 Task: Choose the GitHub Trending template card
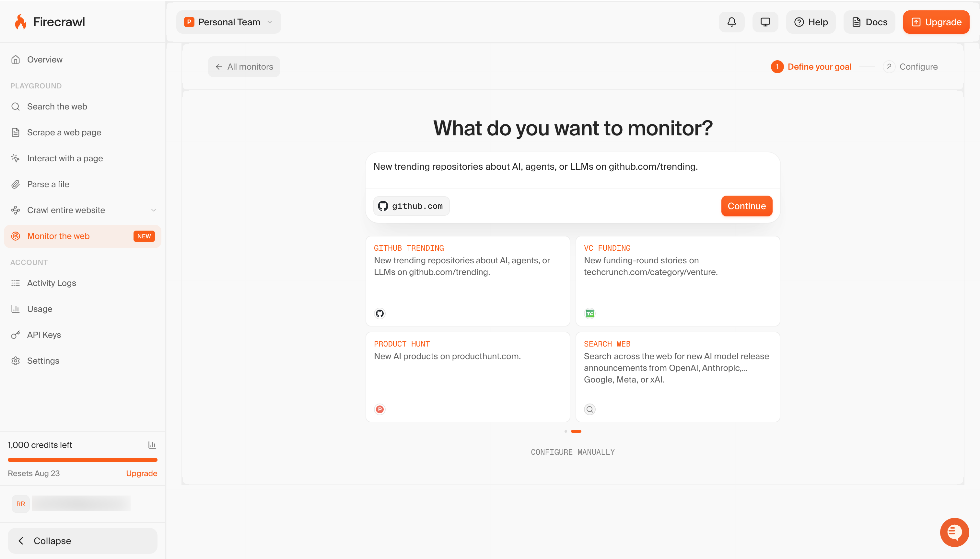[x=468, y=281]
